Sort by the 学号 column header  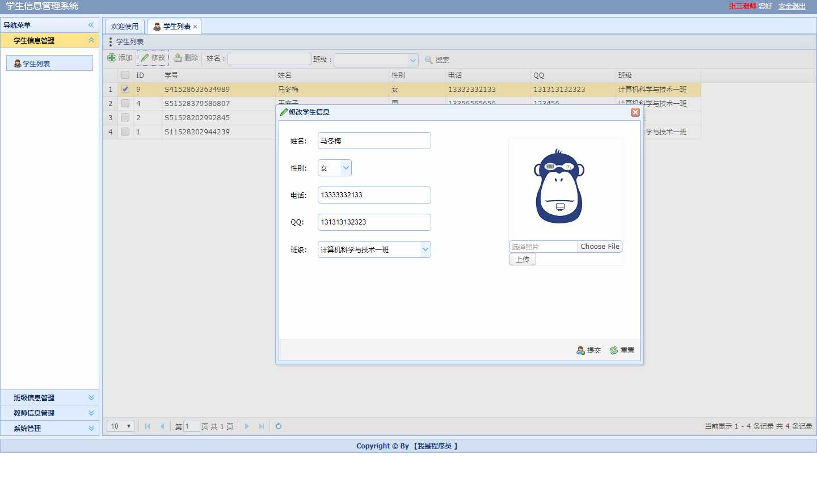[x=218, y=75]
